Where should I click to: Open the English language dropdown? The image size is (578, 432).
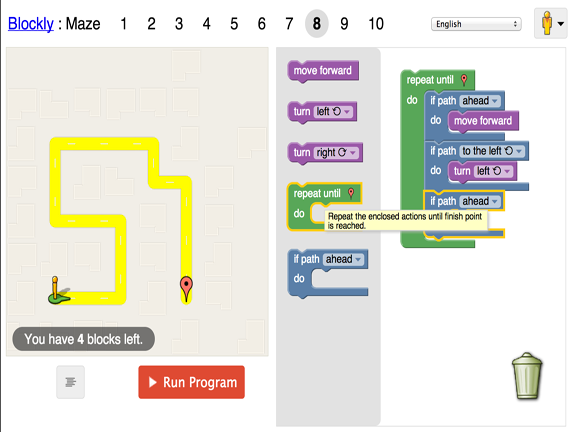coord(476,24)
